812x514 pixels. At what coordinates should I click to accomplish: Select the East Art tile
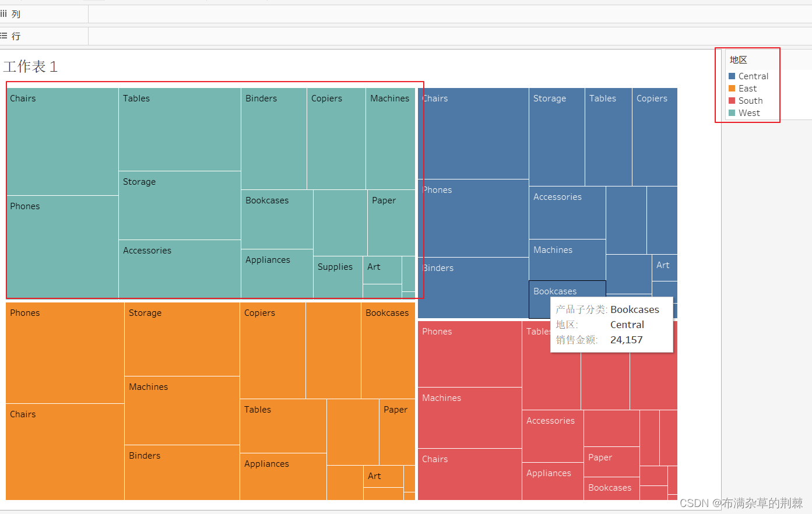pyautogui.click(x=384, y=476)
